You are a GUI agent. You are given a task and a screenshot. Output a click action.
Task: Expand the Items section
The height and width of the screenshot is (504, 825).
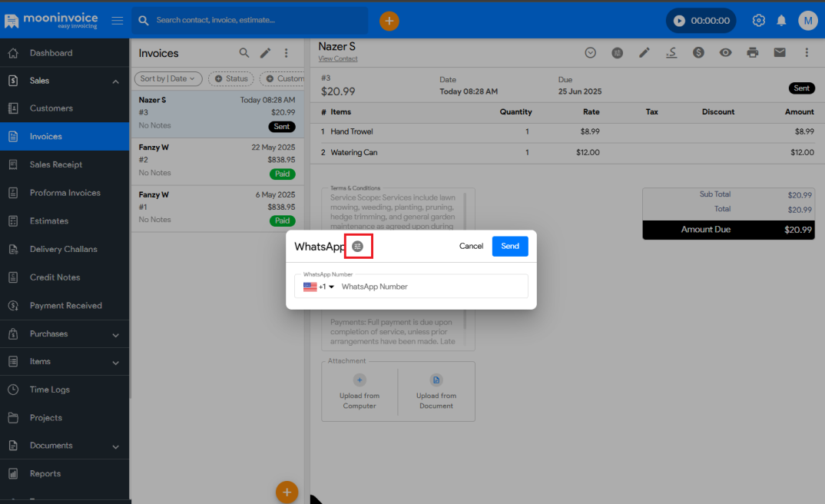(x=65, y=362)
